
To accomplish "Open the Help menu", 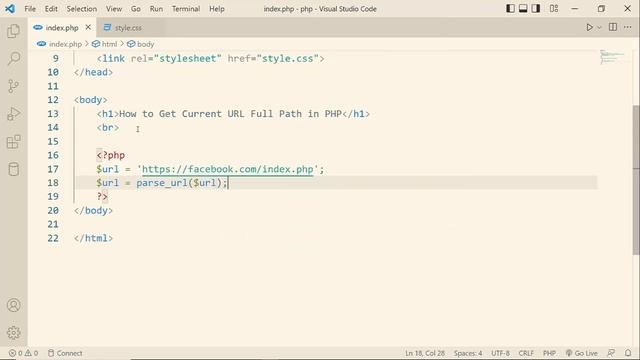I will click(217, 9).
